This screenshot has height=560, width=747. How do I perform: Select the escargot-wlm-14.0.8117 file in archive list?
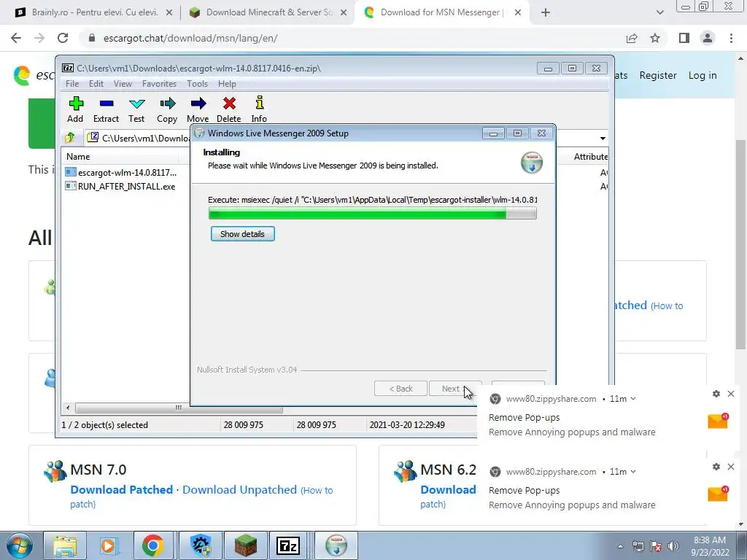point(121,172)
